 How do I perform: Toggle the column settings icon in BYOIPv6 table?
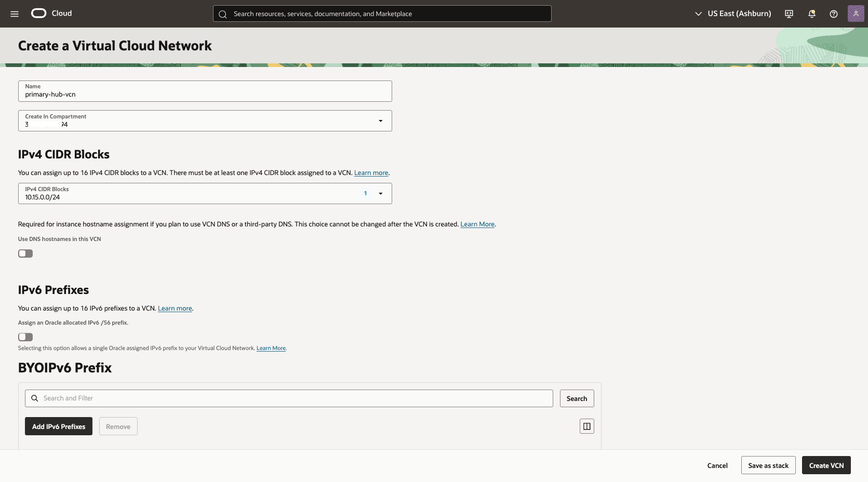click(x=586, y=426)
